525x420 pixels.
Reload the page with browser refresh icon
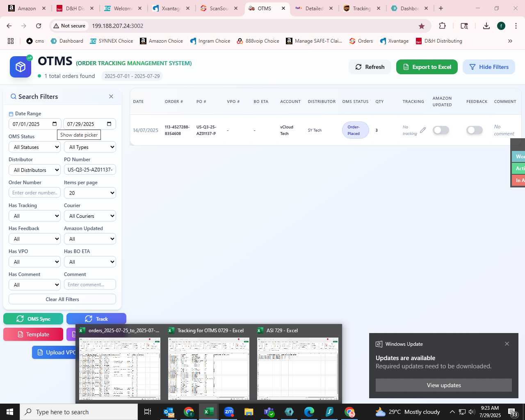point(39,26)
